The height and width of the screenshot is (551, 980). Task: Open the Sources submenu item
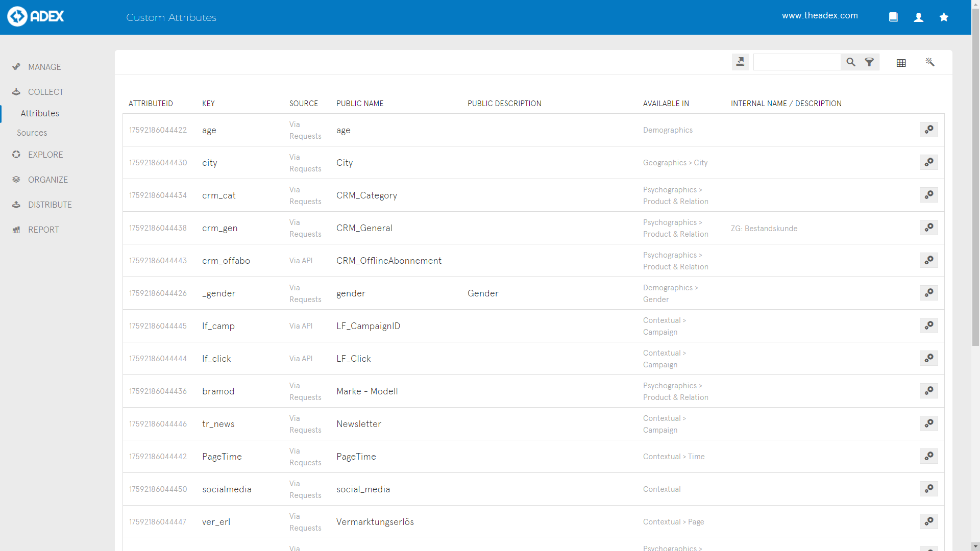32,133
